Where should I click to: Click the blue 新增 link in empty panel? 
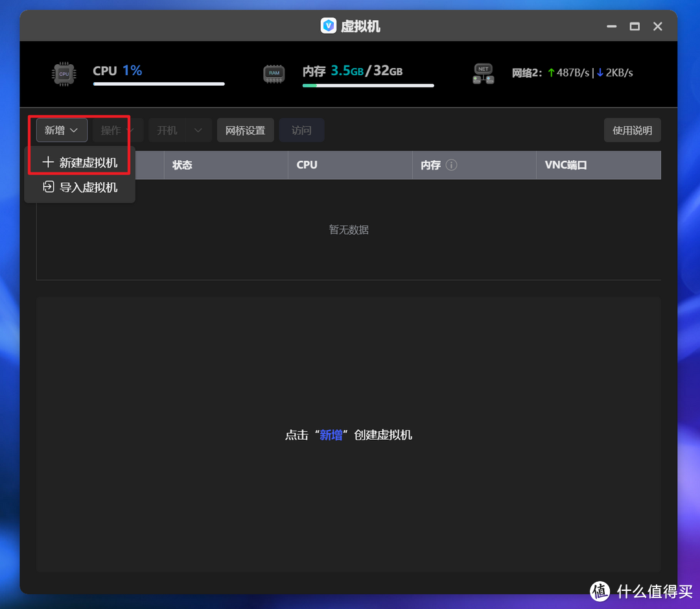(x=331, y=435)
